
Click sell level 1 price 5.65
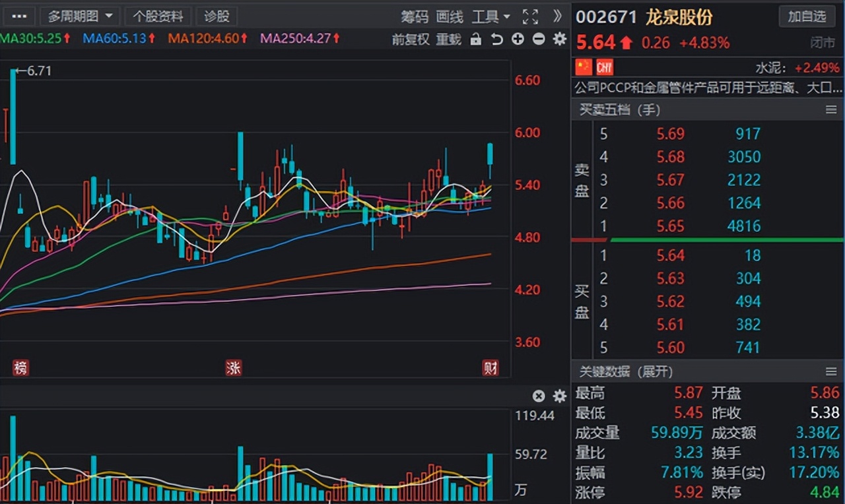click(x=671, y=226)
